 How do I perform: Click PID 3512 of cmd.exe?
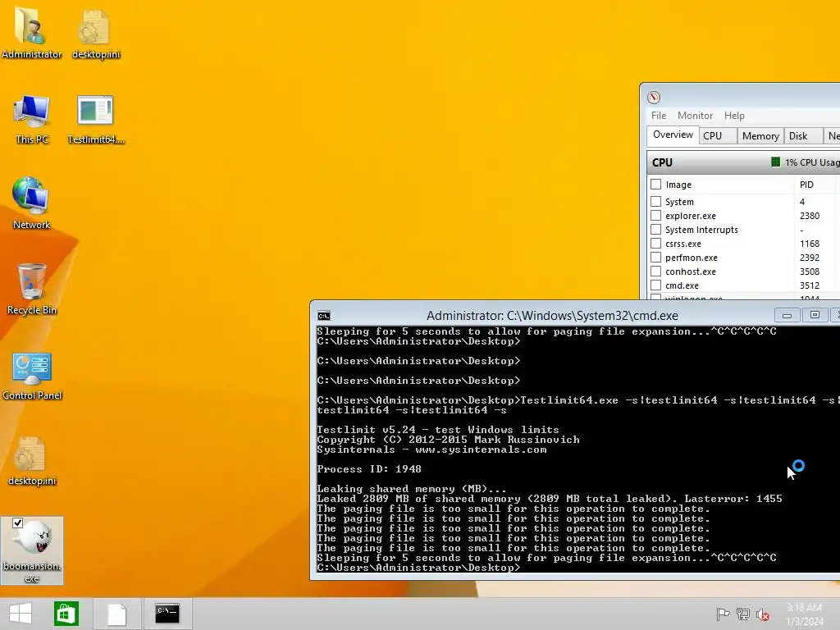coord(810,286)
